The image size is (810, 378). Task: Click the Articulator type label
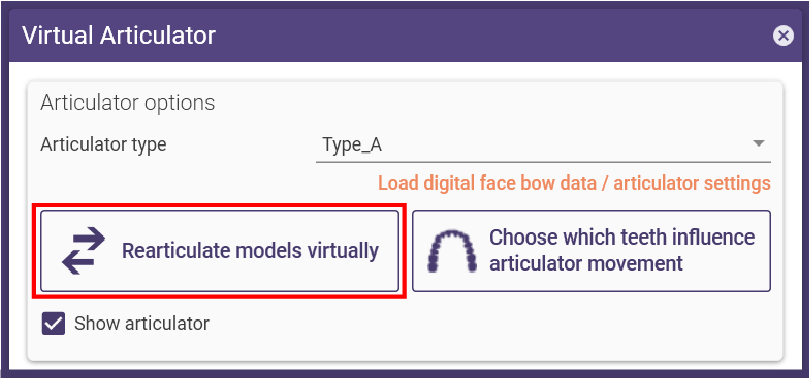[x=103, y=145]
